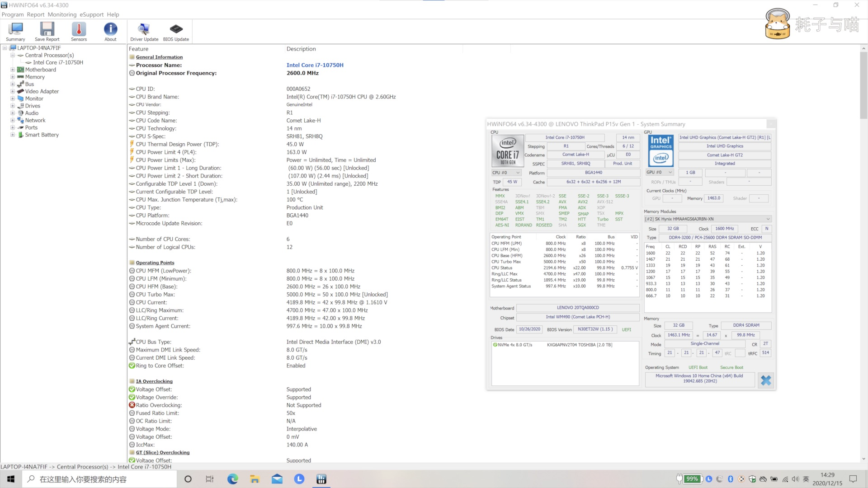Close System Summary with the blue X icon
Image resolution: width=868 pixels, height=488 pixels.
click(766, 380)
